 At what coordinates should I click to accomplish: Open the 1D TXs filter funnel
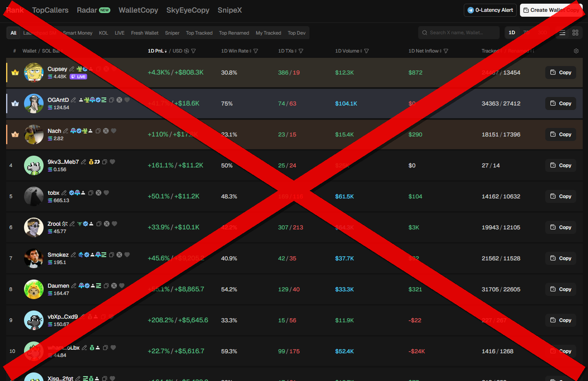point(301,51)
